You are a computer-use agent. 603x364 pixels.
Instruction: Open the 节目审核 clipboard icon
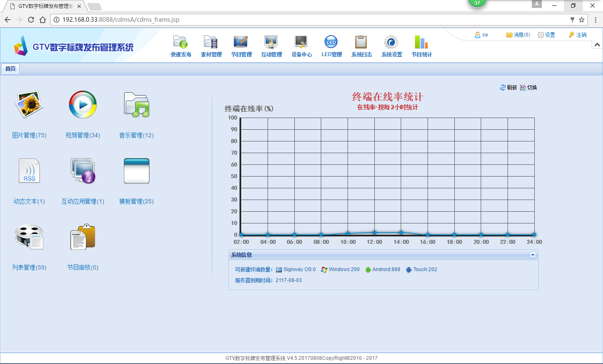coord(83,237)
